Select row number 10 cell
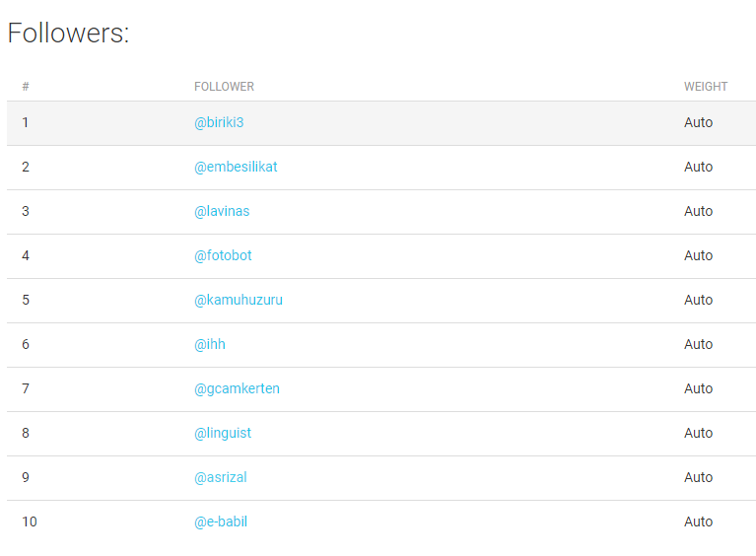756x556 pixels. pos(30,521)
